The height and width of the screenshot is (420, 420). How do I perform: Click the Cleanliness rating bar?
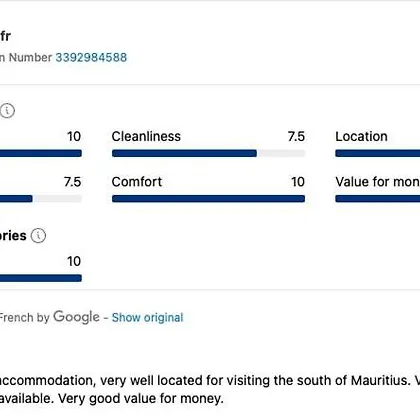coord(208,153)
